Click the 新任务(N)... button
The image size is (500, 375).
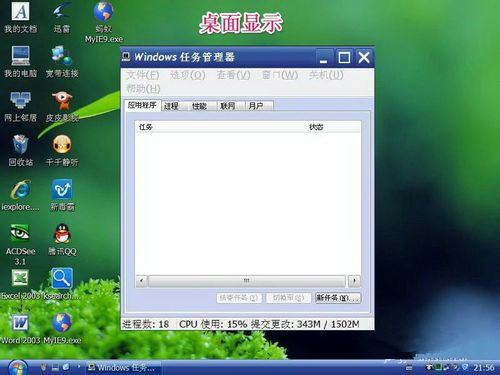338,298
